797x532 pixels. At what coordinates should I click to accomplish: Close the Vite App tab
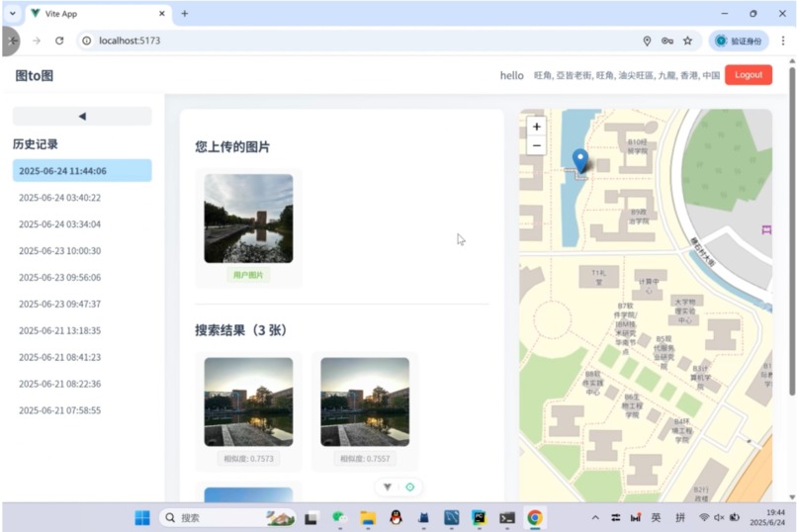point(161,14)
